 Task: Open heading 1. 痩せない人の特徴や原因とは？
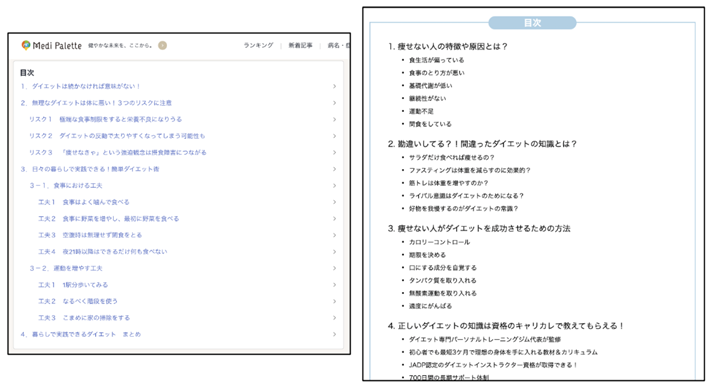pos(448,46)
